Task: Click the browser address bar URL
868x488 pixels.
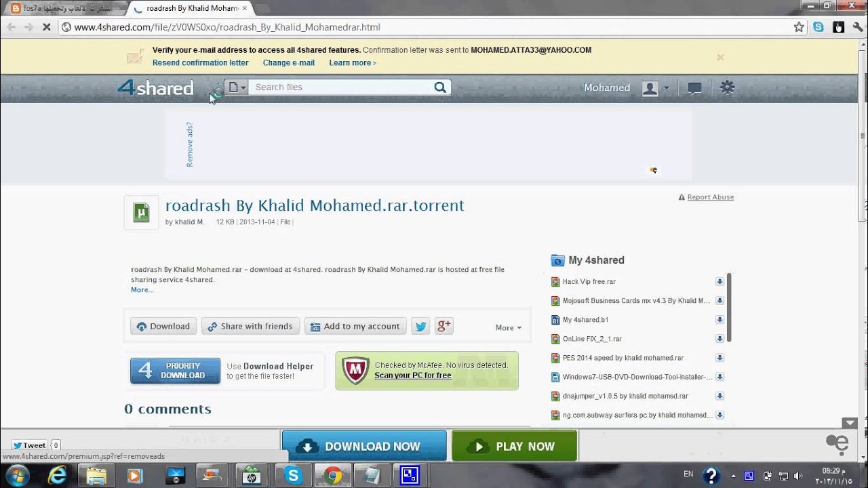Action: coord(227,27)
